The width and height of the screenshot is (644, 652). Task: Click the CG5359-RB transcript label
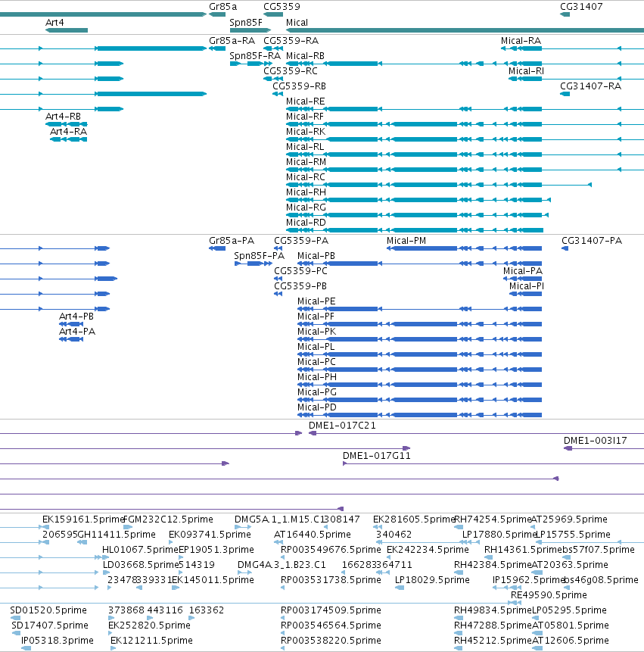(x=299, y=86)
